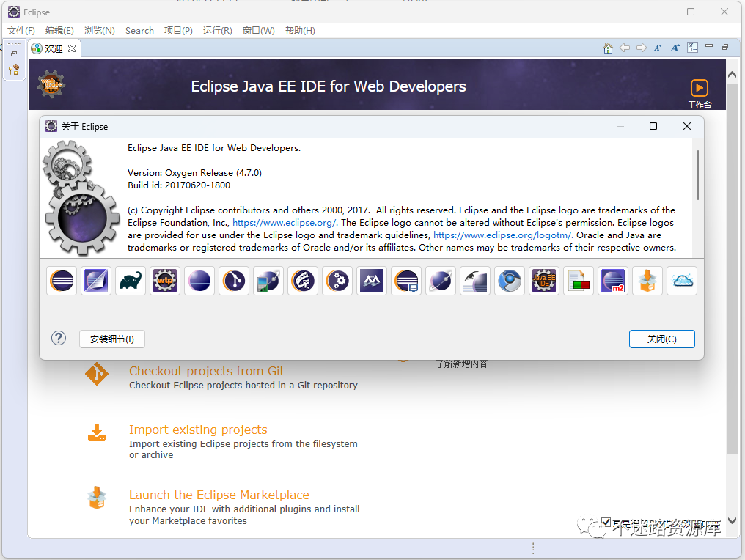This screenshot has height=560, width=745.
Task: Open the Workbench via orange play icon
Action: 700,89
